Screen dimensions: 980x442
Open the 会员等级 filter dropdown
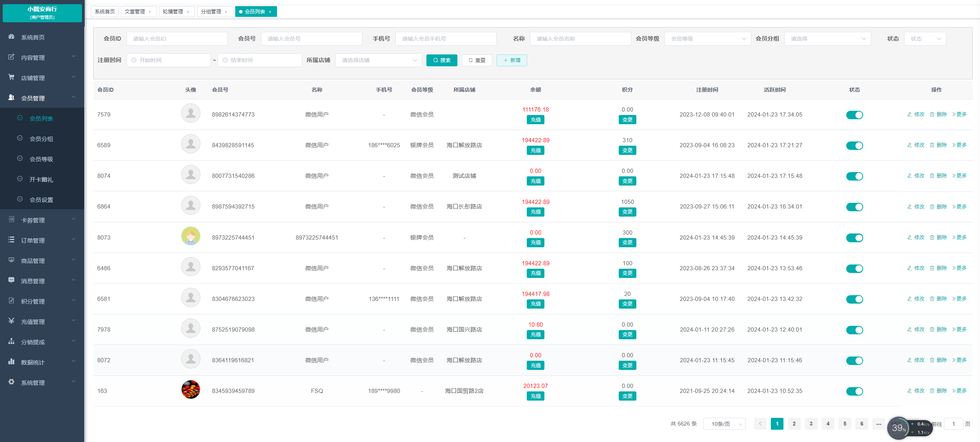[708, 39]
